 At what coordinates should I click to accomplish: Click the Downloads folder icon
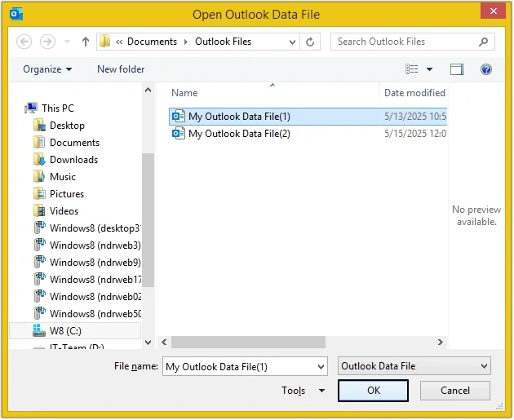click(40, 160)
